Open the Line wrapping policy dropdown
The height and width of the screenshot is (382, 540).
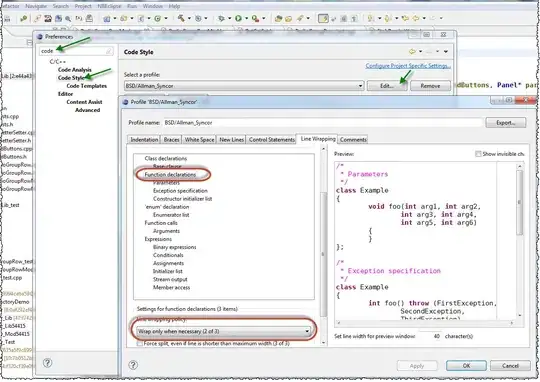pos(223,331)
